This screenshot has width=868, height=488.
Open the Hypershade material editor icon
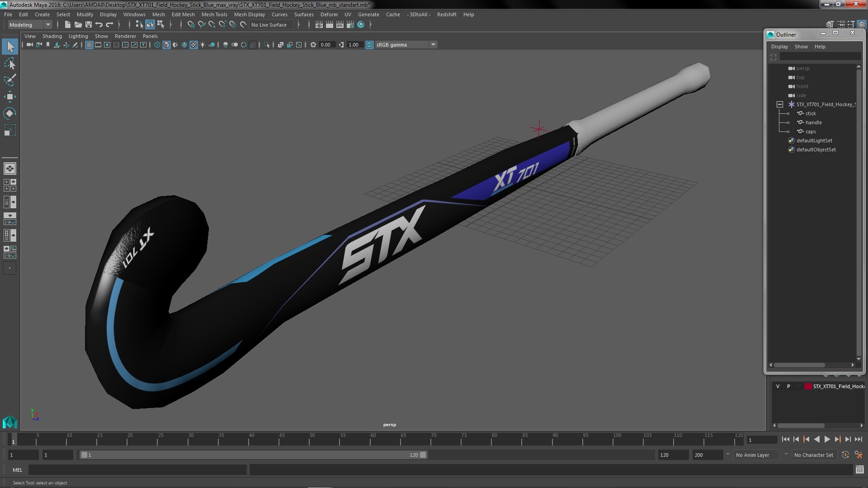[361, 25]
